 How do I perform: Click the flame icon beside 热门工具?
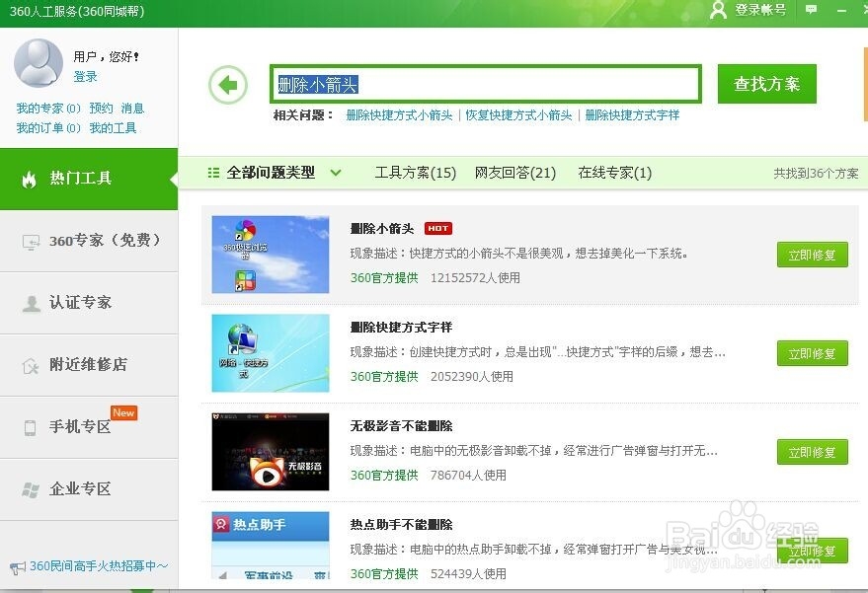[x=29, y=179]
